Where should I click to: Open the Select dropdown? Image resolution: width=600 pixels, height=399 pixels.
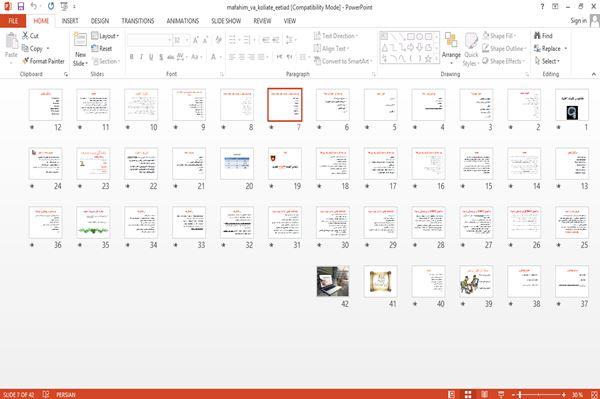coord(547,61)
